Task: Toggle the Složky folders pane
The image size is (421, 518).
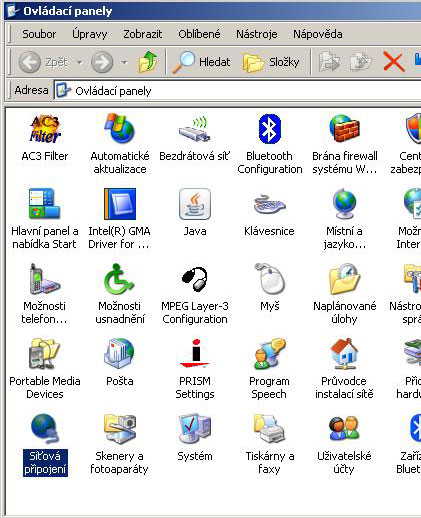Action: (271, 62)
